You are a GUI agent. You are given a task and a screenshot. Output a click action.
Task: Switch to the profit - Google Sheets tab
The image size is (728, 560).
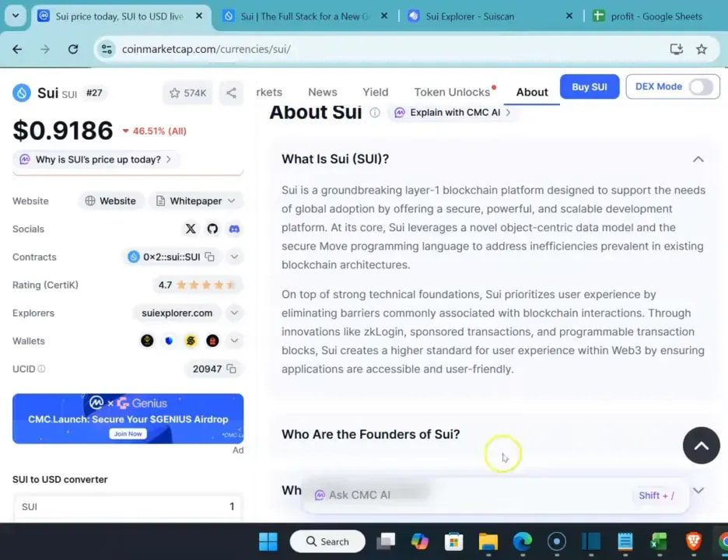tap(656, 16)
